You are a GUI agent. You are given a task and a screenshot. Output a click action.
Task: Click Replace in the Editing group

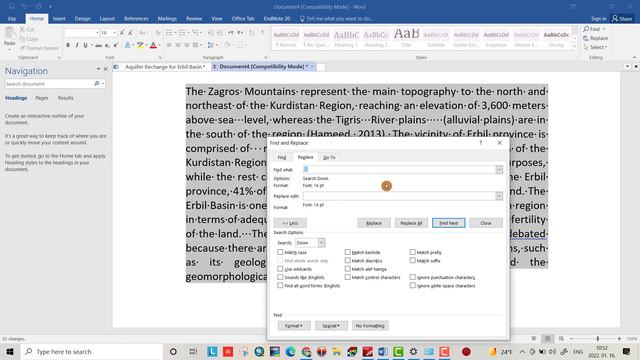(x=596, y=38)
